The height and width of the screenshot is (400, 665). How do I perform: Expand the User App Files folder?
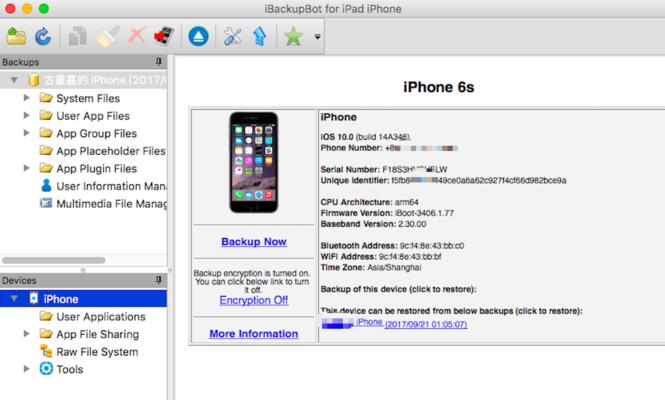click(27, 115)
